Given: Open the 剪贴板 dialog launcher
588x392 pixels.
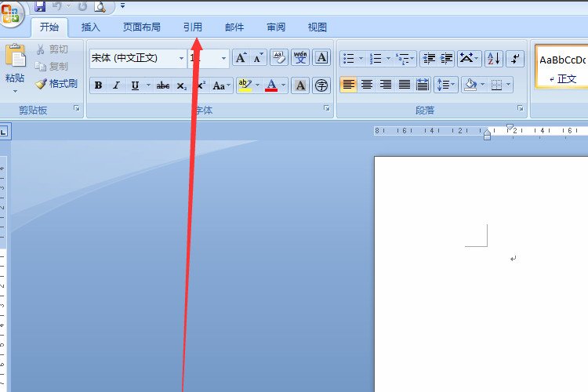Looking at the screenshot, I should click(77, 108).
